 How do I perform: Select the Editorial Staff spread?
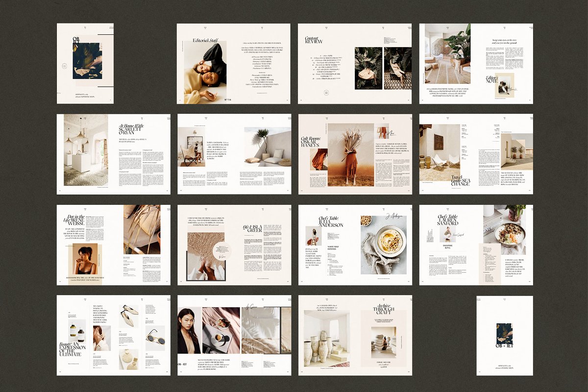(233, 64)
